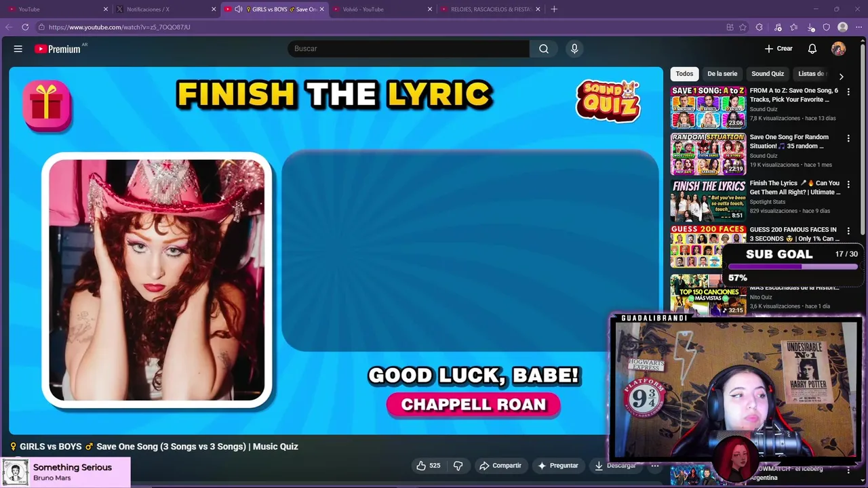This screenshot has height=488, width=868.
Task: Open the browser shield icon
Action: tap(827, 27)
